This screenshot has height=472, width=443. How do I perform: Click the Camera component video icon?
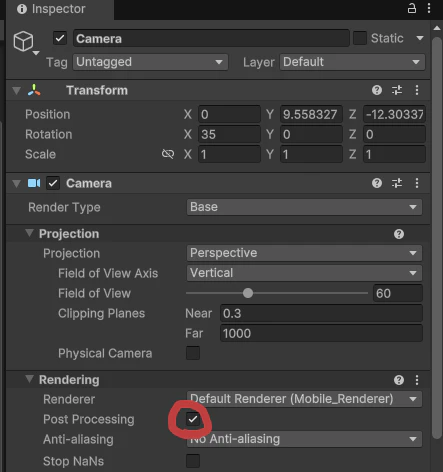point(34,183)
